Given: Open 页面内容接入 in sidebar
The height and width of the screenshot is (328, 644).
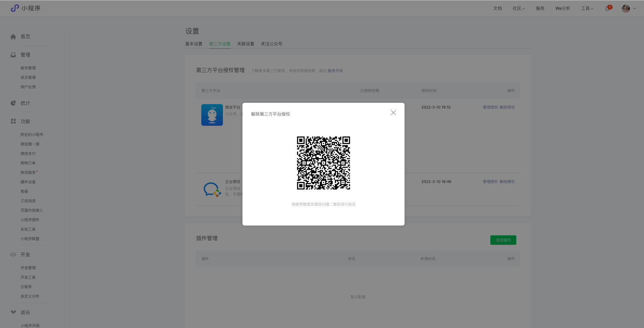Looking at the screenshot, I should (x=32, y=210).
